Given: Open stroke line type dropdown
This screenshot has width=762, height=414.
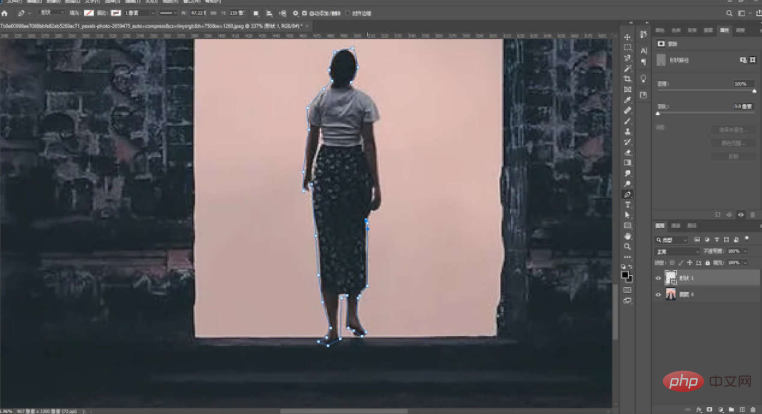Looking at the screenshot, I should [168, 13].
